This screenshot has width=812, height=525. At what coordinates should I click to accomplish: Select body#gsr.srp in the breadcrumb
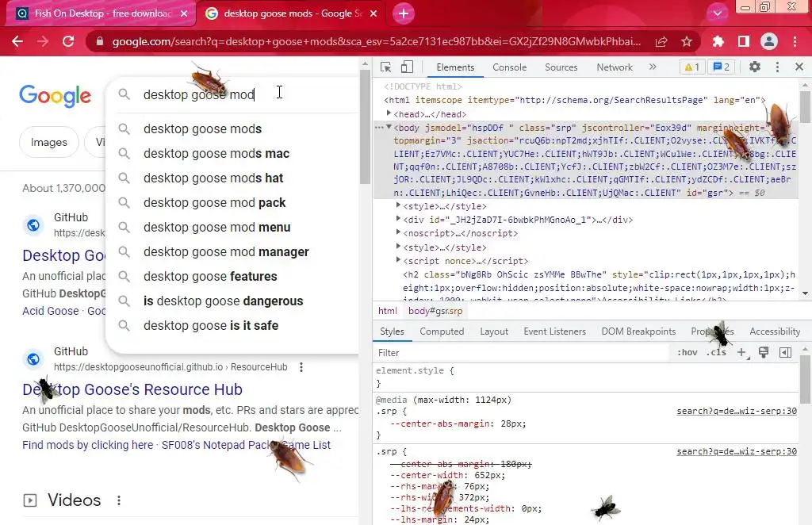coord(435,311)
